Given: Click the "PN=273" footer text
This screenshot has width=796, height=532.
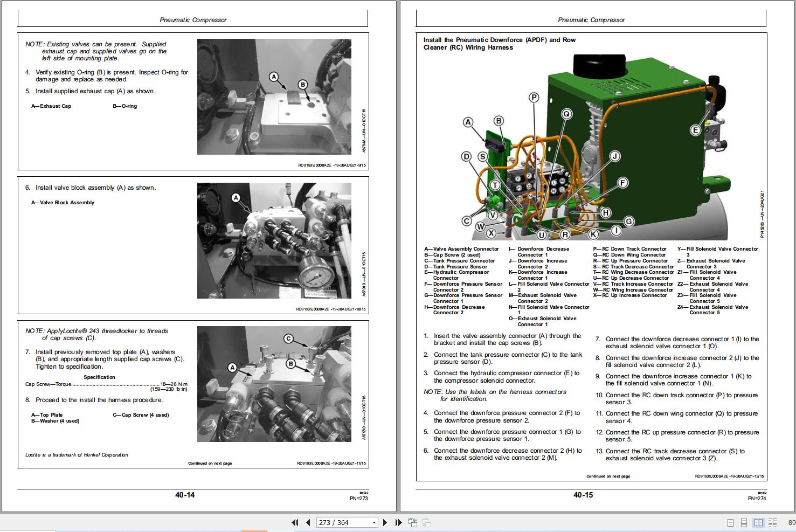Looking at the screenshot, I should (358, 499).
